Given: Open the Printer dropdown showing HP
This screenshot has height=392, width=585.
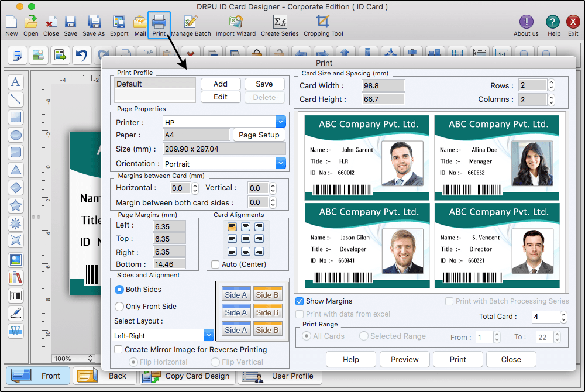Looking at the screenshot, I should pos(281,122).
